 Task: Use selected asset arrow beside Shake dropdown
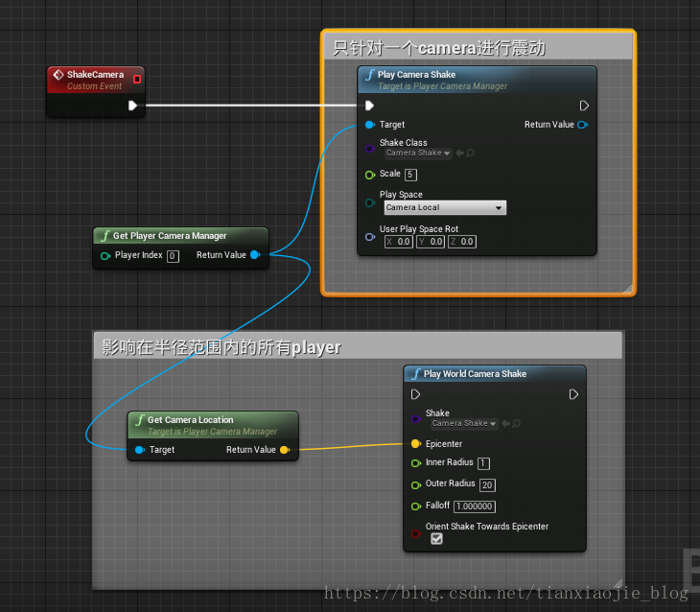[x=505, y=423]
